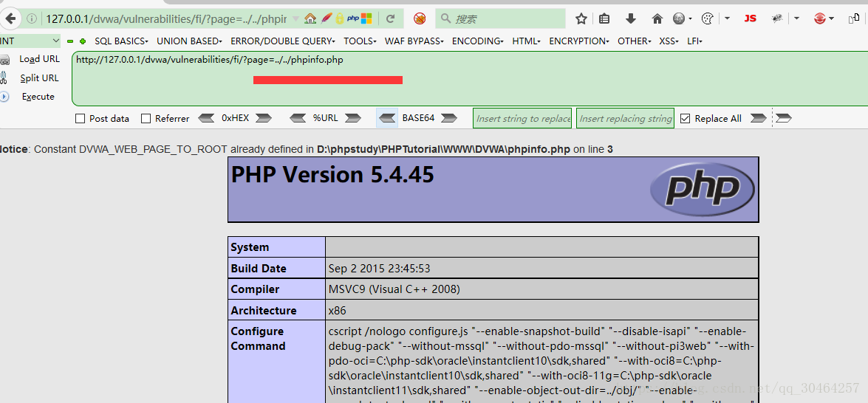Open the LFI menu
This screenshot has height=403, width=868.
coord(694,41)
